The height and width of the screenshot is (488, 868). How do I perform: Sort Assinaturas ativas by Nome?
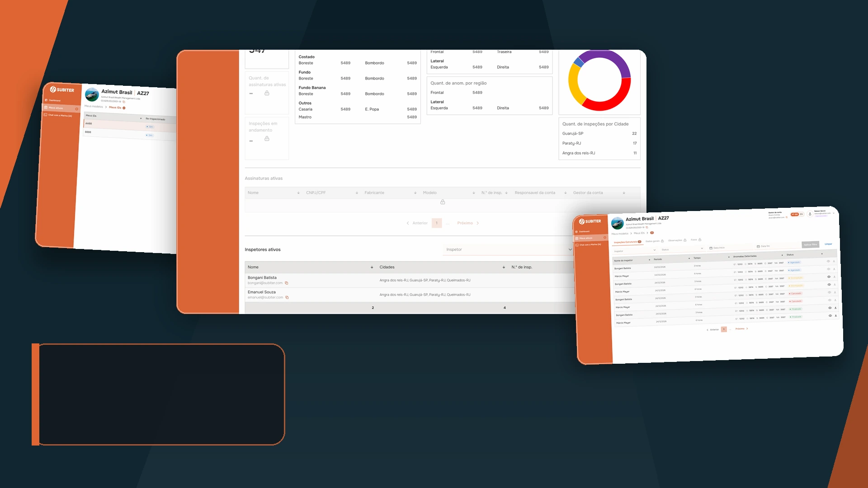298,193
